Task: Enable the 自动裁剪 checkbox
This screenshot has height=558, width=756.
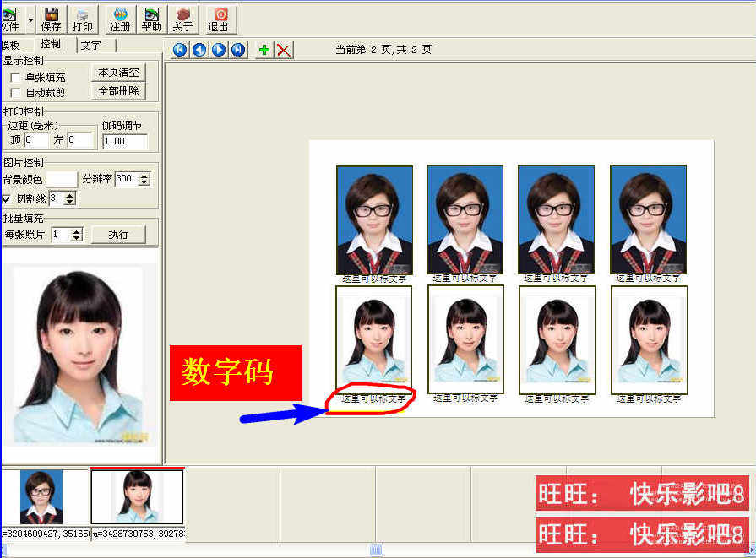Action: 15,93
